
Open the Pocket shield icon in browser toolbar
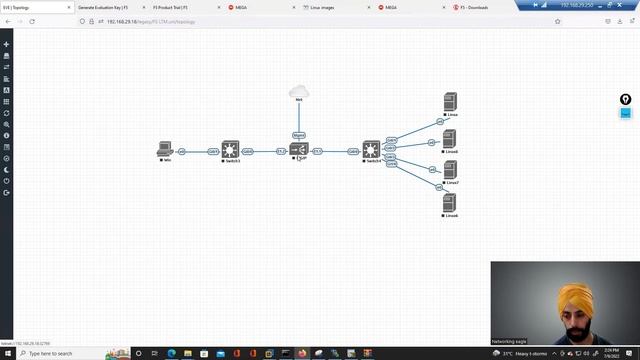pyautogui.click(x=608, y=21)
